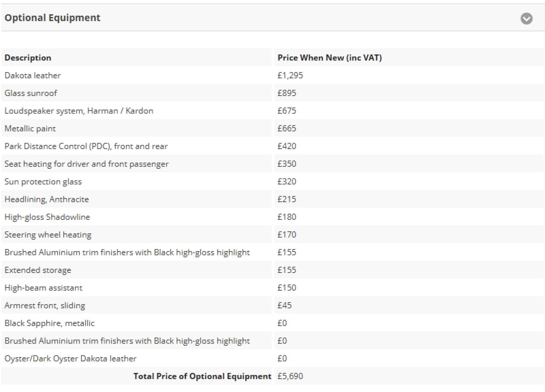Select the Price When New column header

tap(329, 58)
